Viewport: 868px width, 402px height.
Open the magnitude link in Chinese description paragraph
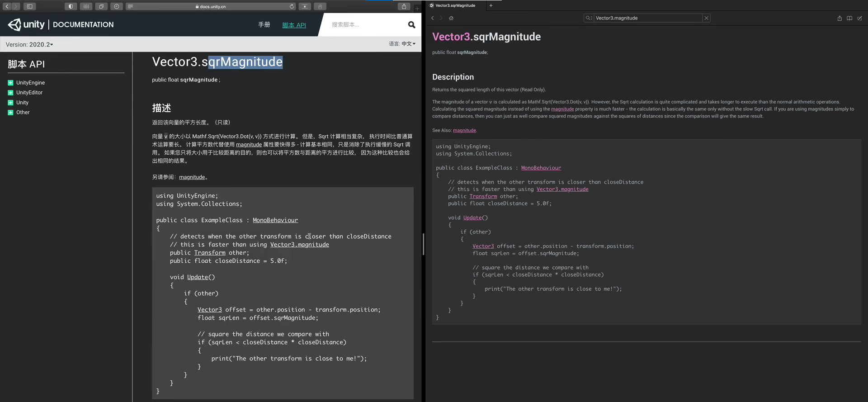click(x=249, y=145)
